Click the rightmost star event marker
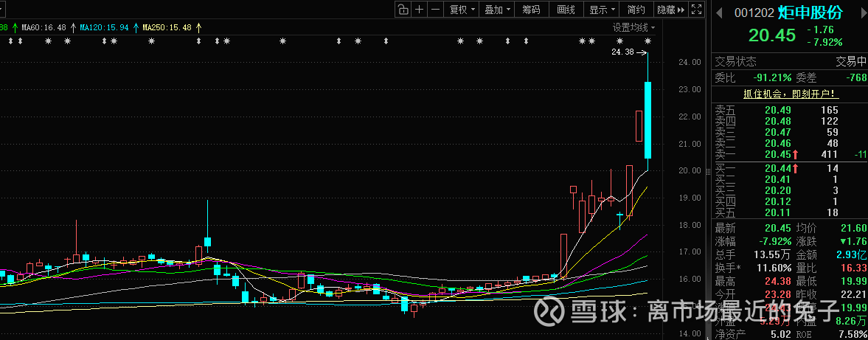This screenshot has width=868, height=340. pyautogui.click(x=647, y=41)
